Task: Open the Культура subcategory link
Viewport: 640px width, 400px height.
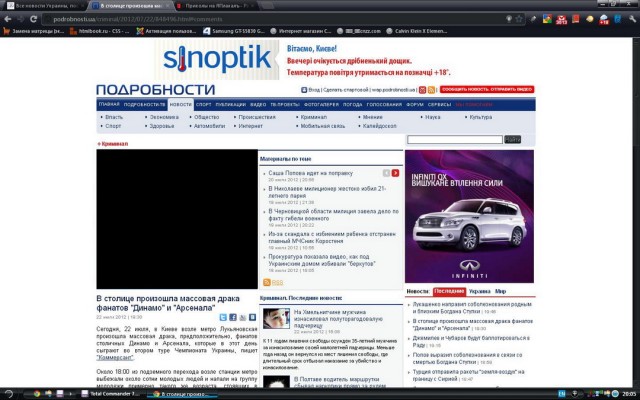Action: (x=481, y=117)
